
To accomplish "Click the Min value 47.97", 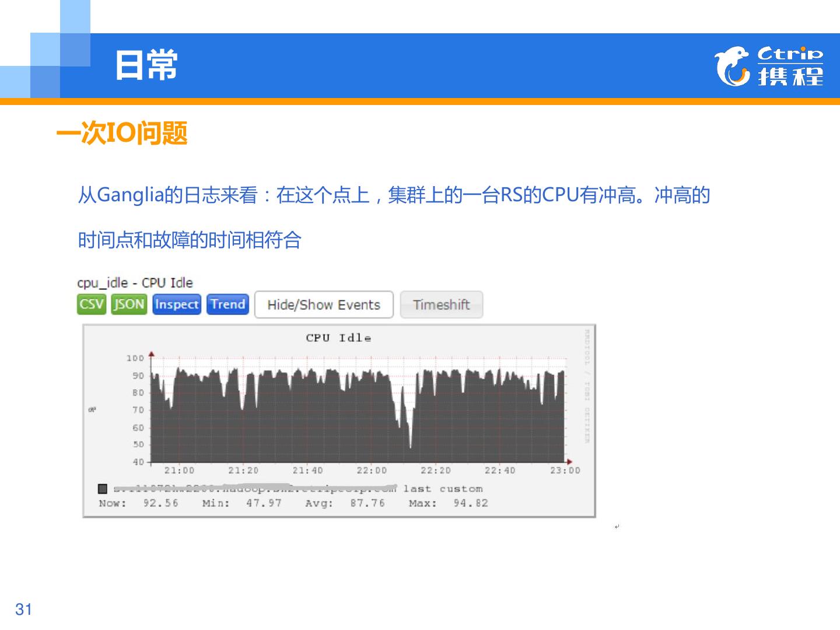I will pyautogui.click(x=264, y=503).
